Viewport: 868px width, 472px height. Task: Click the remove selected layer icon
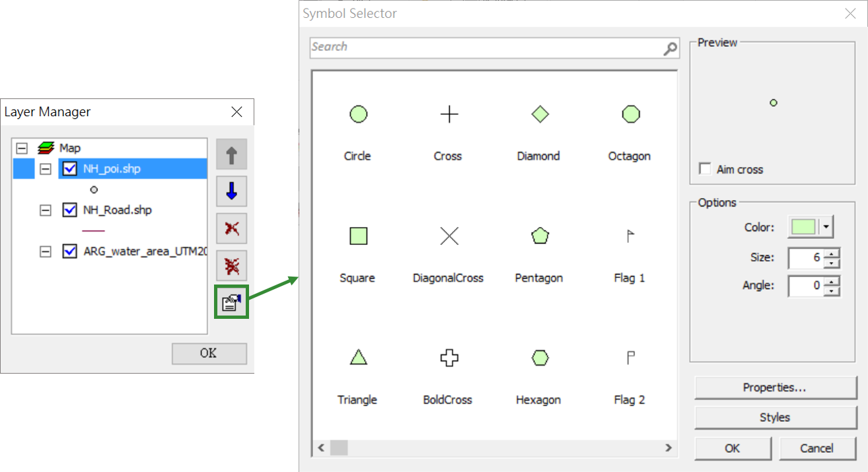pyautogui.click(x=231, y=229)
